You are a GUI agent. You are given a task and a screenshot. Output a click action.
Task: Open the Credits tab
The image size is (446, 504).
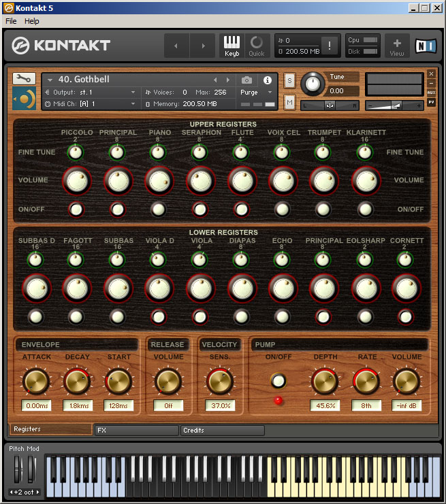(222, 430)
